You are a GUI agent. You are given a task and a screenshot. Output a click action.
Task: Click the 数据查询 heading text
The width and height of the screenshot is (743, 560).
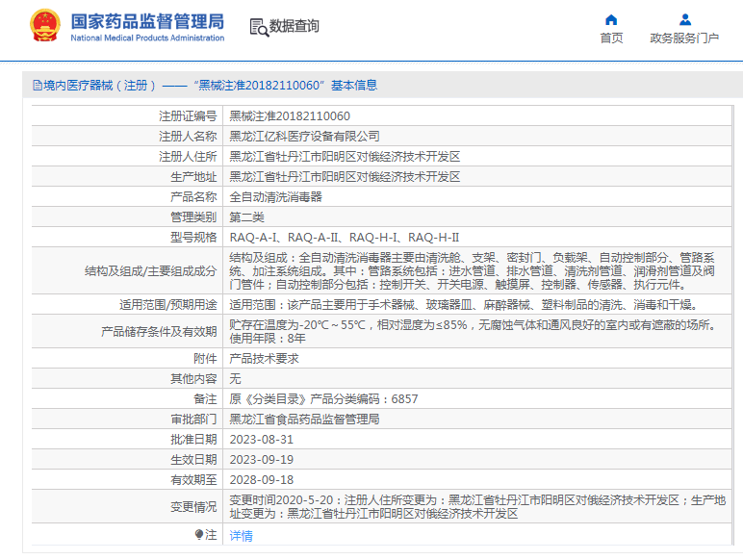point(295,26)
